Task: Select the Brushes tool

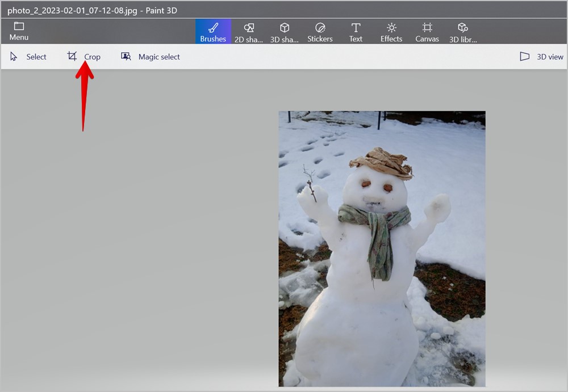Action: (213, 32)
